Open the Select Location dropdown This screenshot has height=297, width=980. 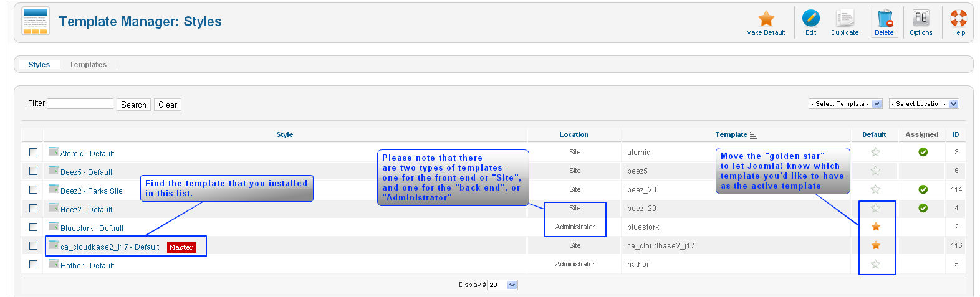tap(924, 104)
